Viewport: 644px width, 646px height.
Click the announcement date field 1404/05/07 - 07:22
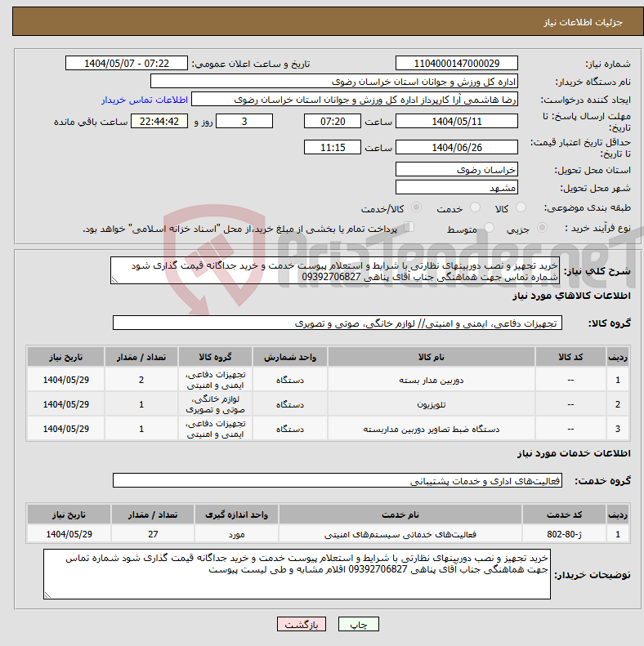[127, 63]
